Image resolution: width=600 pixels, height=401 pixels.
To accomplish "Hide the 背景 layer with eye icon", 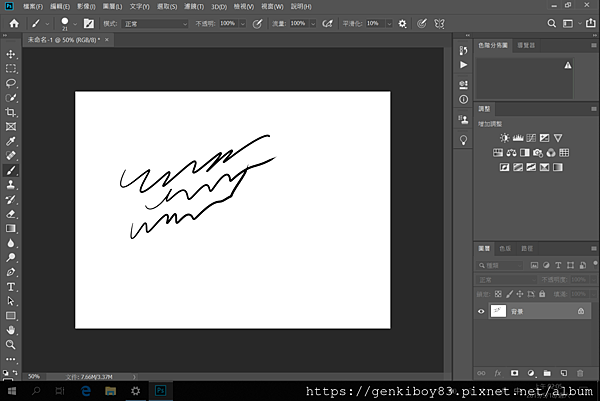I will pyautogui.click(x=481, y=312).
